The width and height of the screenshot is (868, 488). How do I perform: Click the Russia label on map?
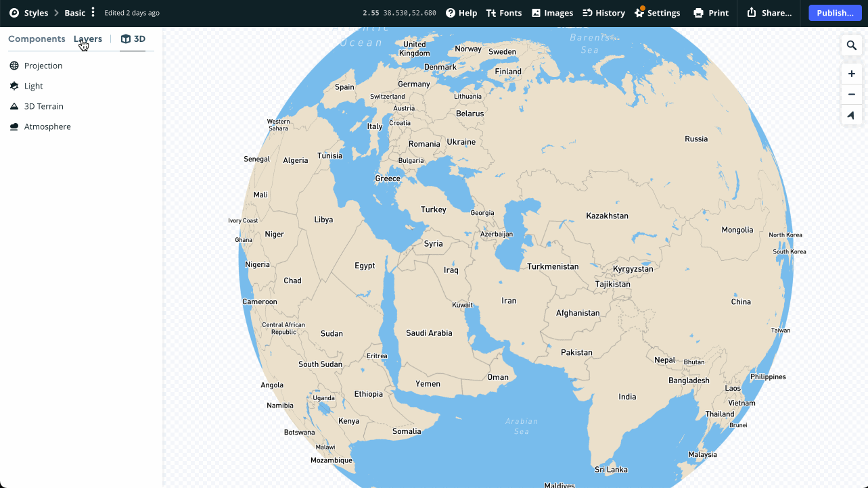coord(696,139)
